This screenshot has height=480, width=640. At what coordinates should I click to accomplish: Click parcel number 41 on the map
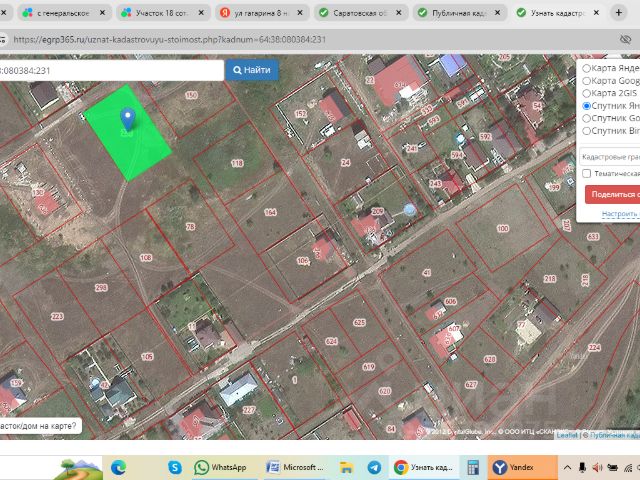tap(427, 273)
